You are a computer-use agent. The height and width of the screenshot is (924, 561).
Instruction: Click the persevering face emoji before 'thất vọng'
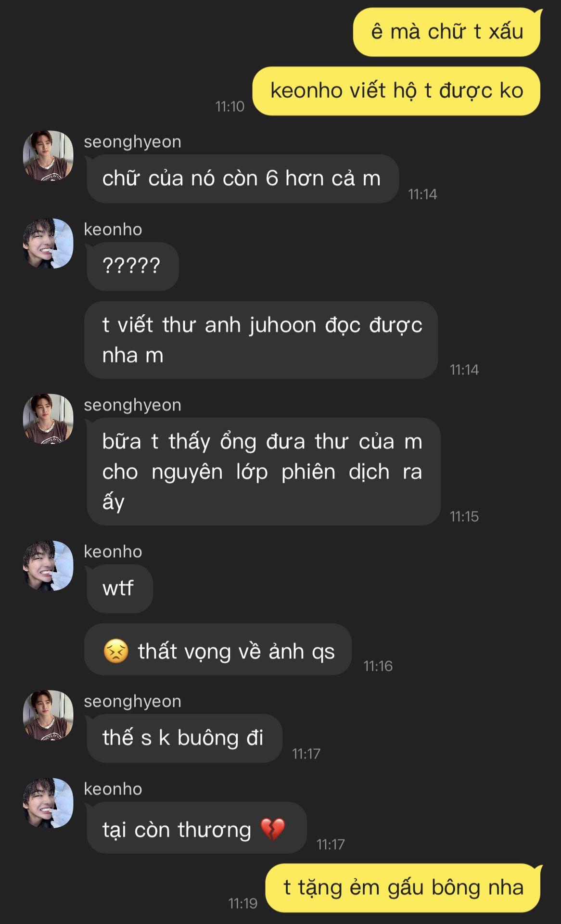(x=116, y=651)
